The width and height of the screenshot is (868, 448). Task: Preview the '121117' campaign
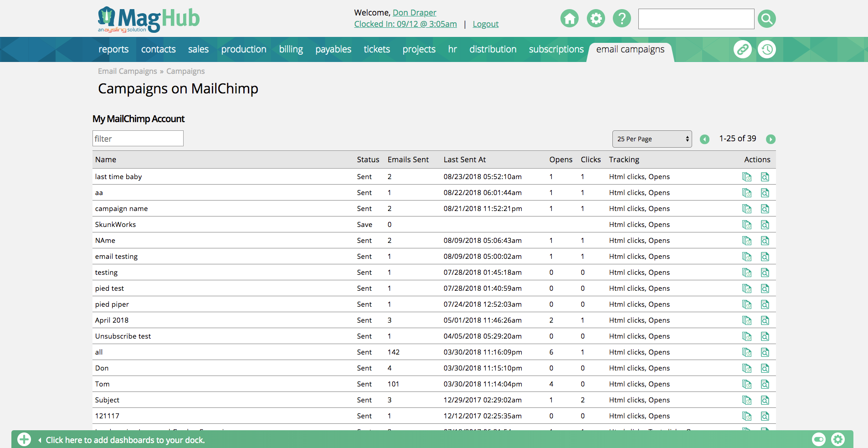pos(765,416)
